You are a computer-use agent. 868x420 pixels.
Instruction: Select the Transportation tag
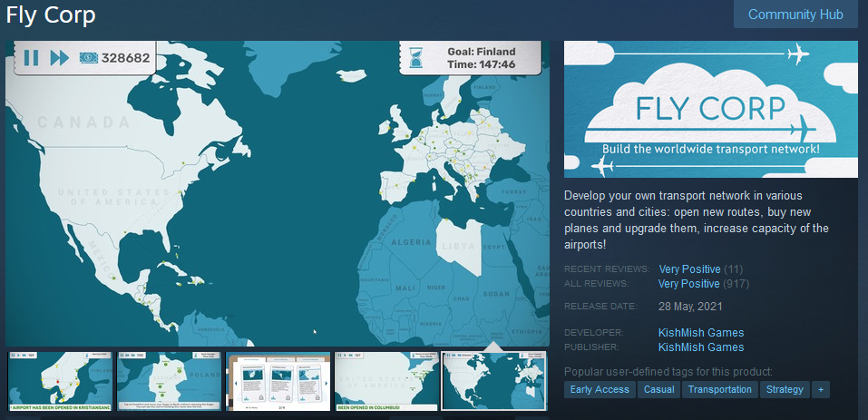pos(719,389)
